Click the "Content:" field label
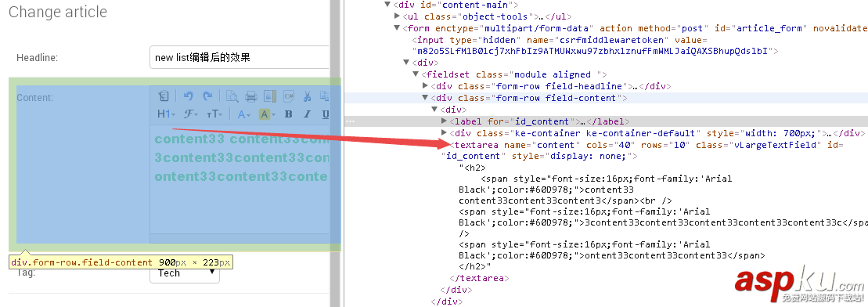Screen dimensions: 868x307 [35, 98]
